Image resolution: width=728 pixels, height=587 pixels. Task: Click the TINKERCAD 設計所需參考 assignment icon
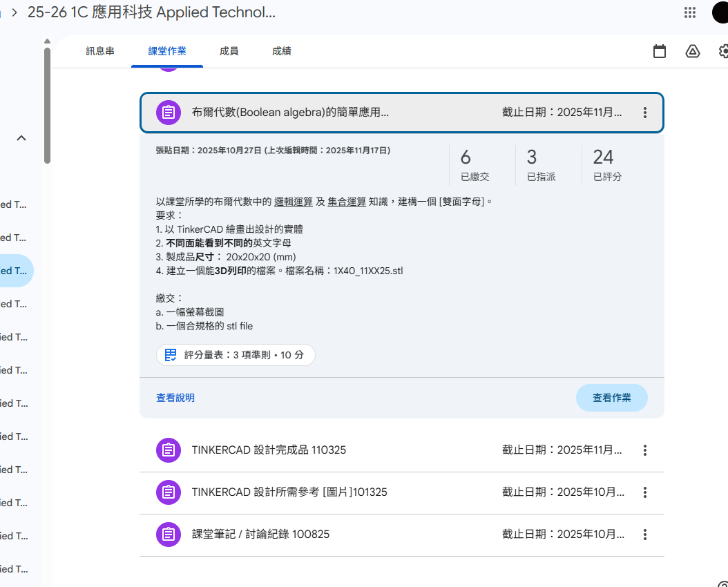click(168, 492)
